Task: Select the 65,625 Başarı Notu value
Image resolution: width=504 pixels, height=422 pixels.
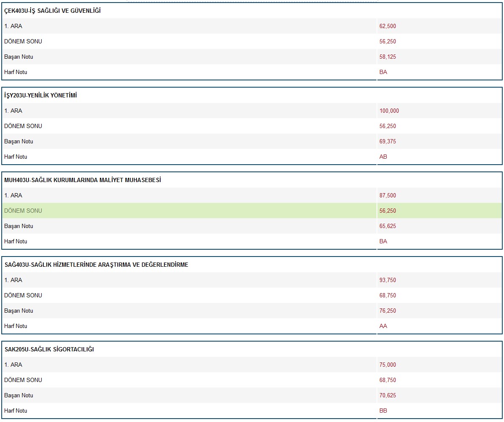Action: pyautogui.click(x=388, y=226)
